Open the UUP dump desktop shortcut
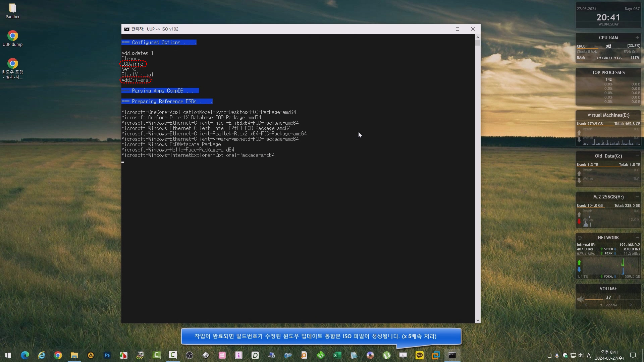This screenshot has height=362, width=644. (x=12, y=39)
